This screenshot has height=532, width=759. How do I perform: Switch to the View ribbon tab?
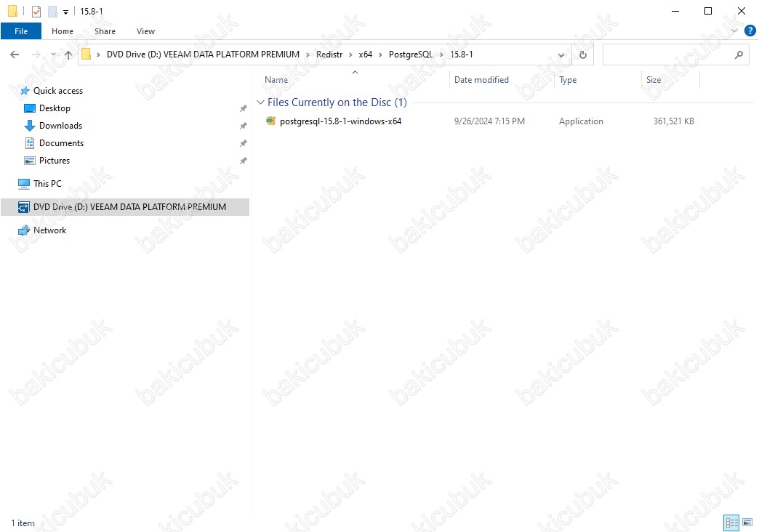pos(145,31)
